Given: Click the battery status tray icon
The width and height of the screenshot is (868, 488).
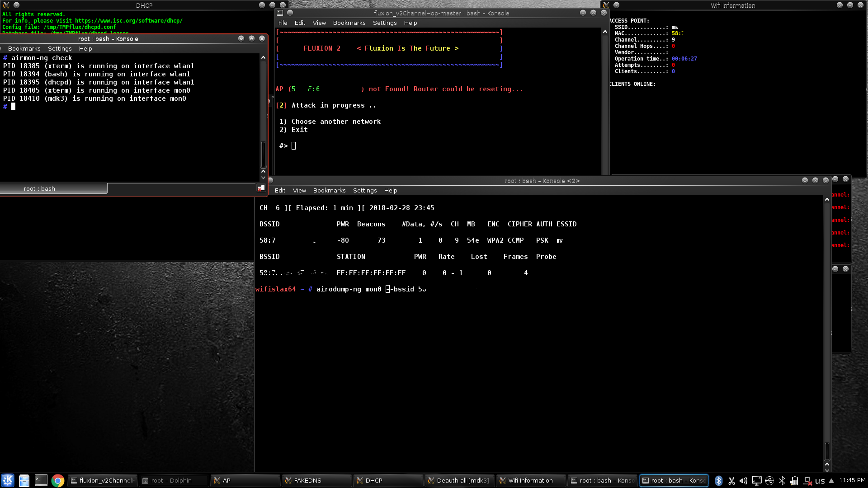Looking at the screenshot, I should pyautogui.click(x=794, y=481).
